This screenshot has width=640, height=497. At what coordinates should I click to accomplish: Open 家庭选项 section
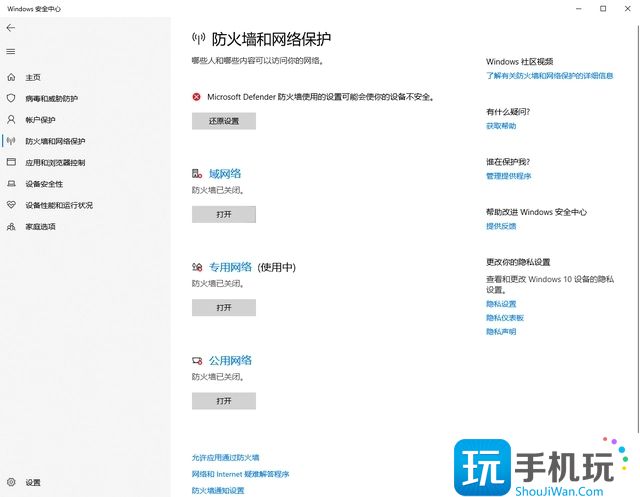pyautogui.click(x=40, y=226)
